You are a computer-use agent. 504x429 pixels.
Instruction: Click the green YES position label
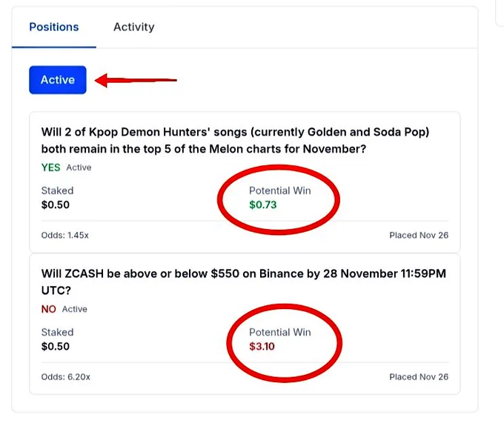[x=51, y=167]
